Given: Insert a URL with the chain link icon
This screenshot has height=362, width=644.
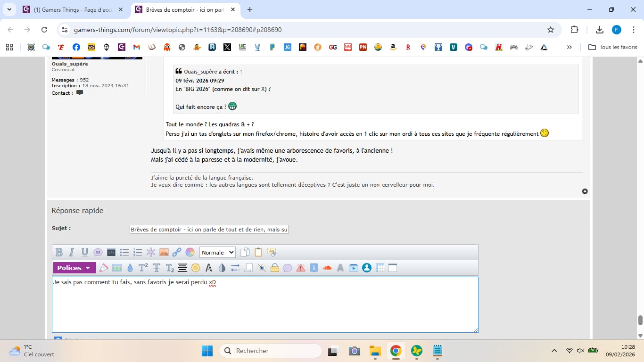Looking at the screenshot, I should pos(177,252).
